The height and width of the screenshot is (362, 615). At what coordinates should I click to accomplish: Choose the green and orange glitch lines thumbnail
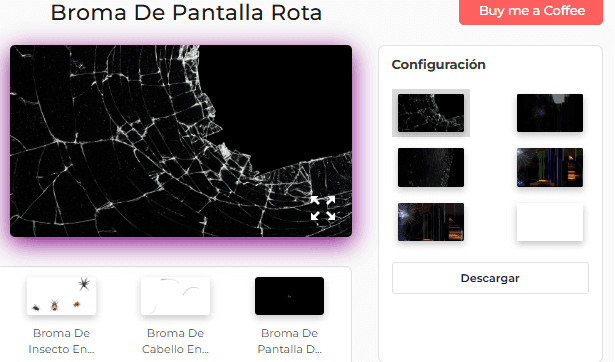(x=550, y=167)
